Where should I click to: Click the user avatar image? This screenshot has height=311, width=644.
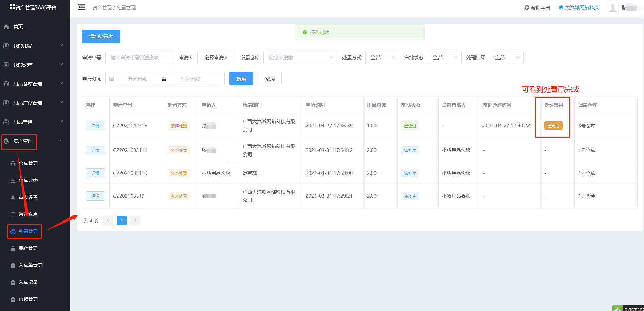(613, 7)
